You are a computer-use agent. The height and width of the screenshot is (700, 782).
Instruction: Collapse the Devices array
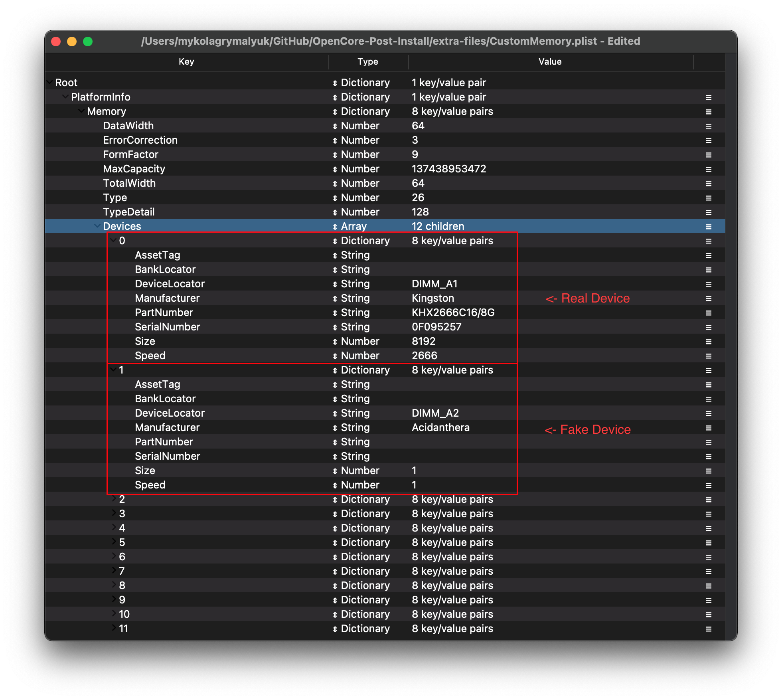(x=97, y=226)
